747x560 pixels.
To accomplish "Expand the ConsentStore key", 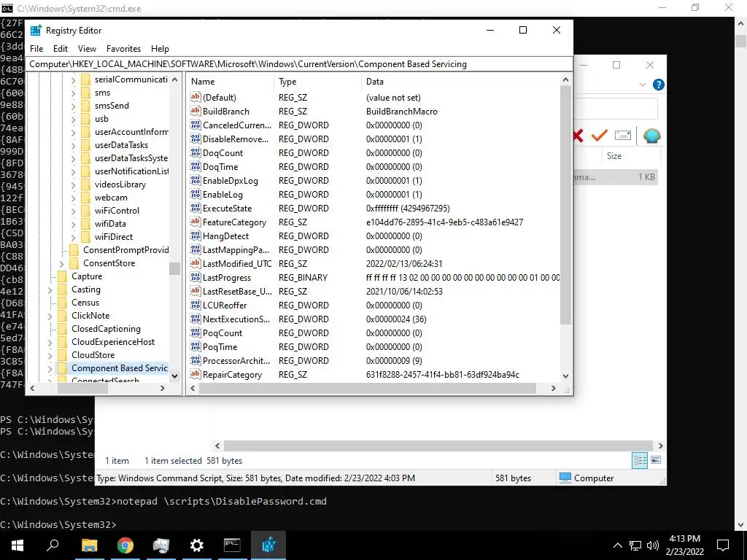I will point(61,264).
